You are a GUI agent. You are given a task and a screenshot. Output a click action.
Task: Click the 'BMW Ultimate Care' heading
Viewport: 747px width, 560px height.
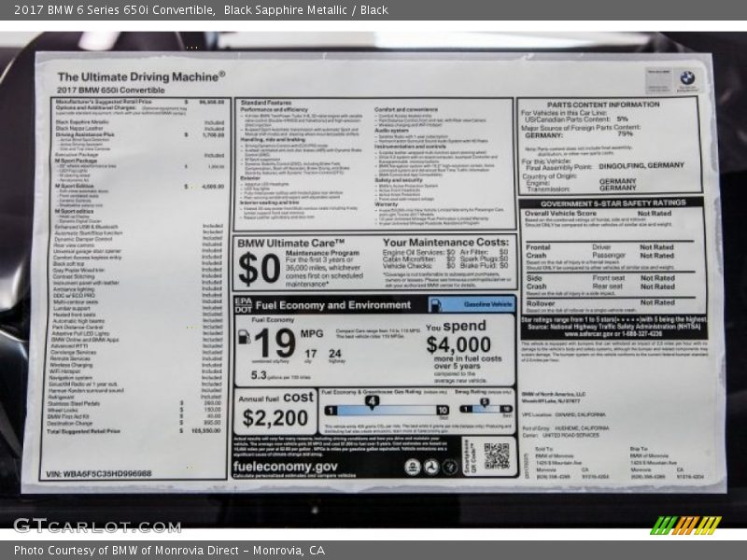290,244
